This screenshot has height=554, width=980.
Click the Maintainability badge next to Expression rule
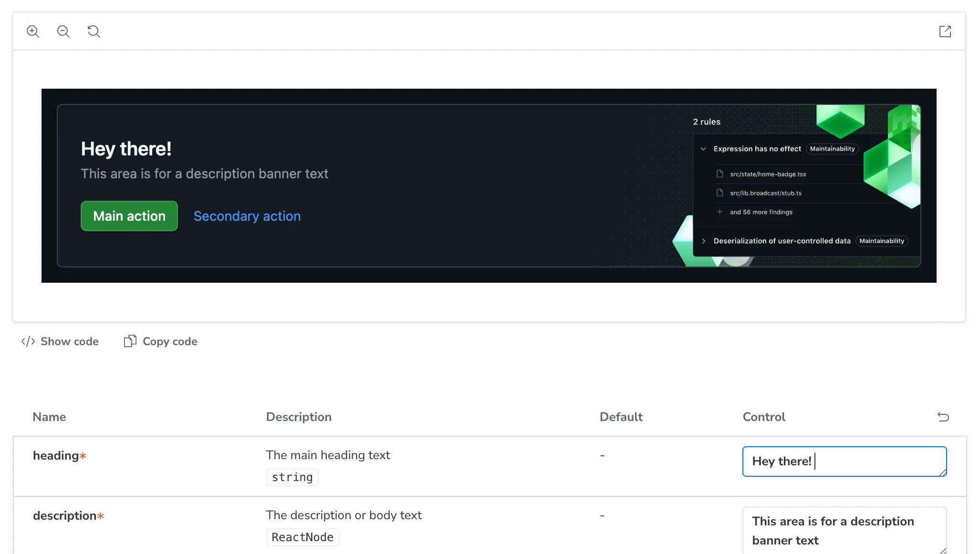point(832,149)
